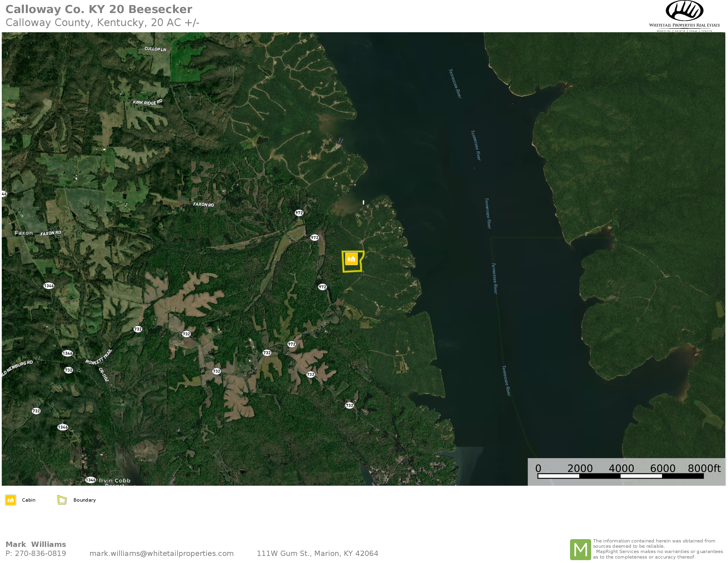Click the green MapRight M logo
This screenshot has width=728, height=563.
[580, 549]
